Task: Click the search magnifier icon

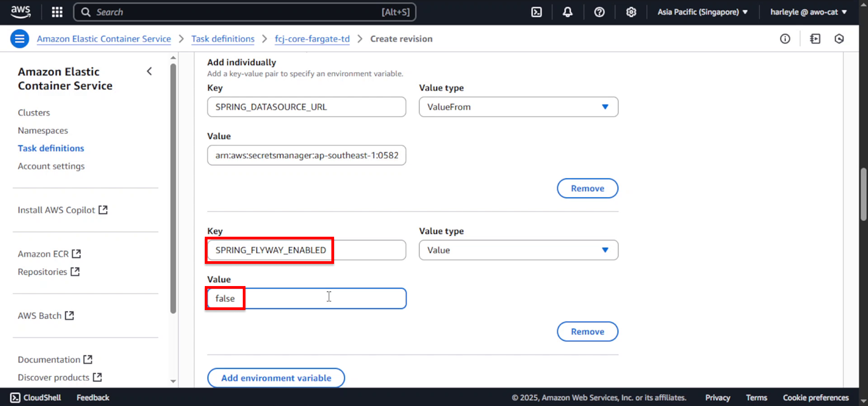Action: pyautogui.click(x=86, y=12)
